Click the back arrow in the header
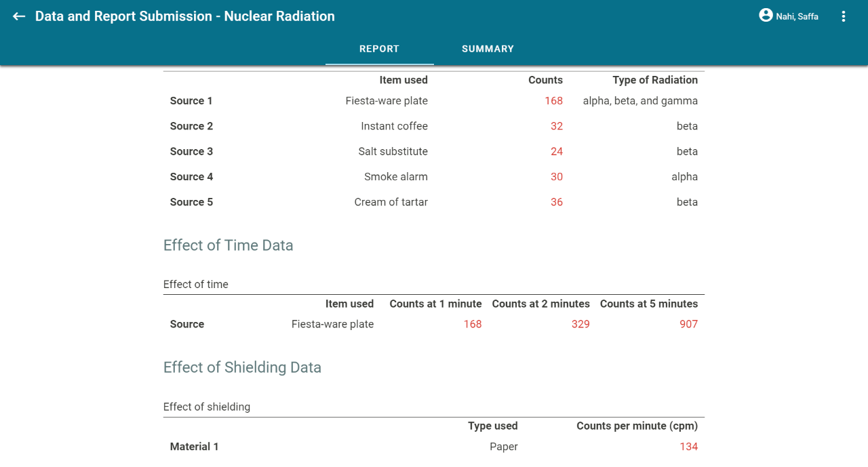The height and width of the screenshot is (467, 868). pyautogui.click(x=18, y=16)
